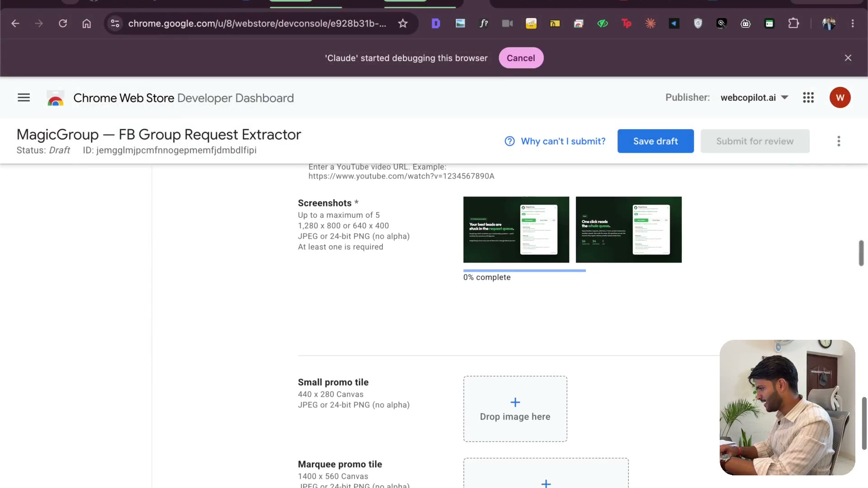Screen dimensions: 868x488
Task: Click the screenshot upload progress bar
Action: (x=524, y=271)
